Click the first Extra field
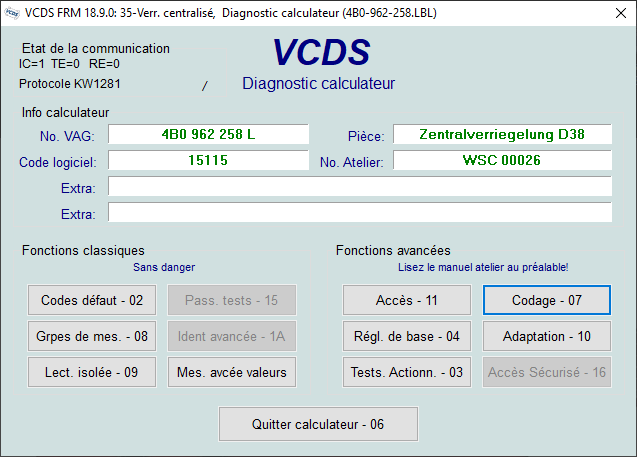 coord(360,186)
